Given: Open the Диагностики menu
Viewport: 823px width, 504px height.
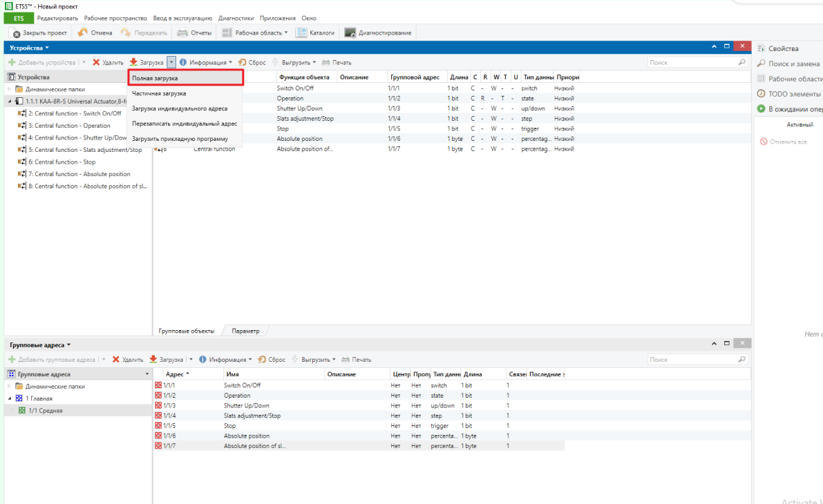Looking at the screenshot, I should pyautogui.click(x=236, y=19).
